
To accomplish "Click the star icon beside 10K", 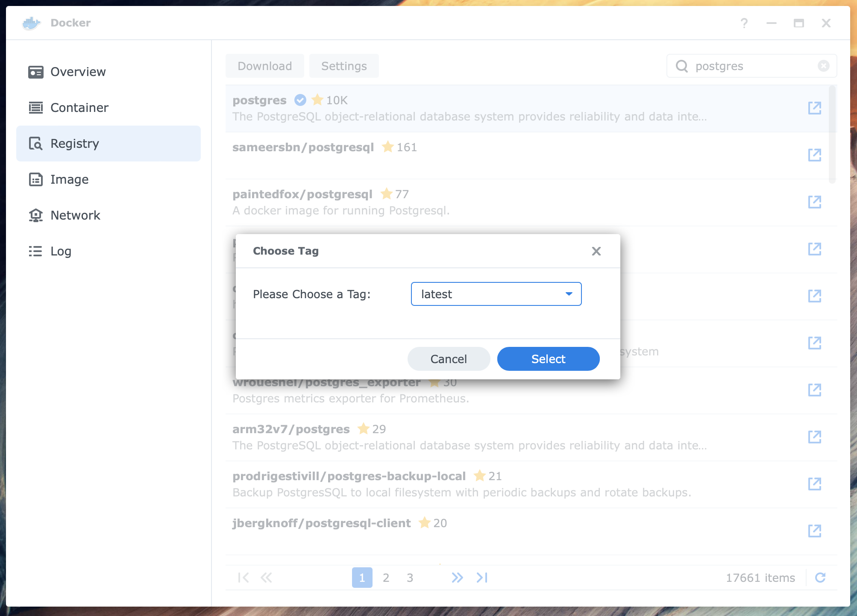I will point(317,100).
